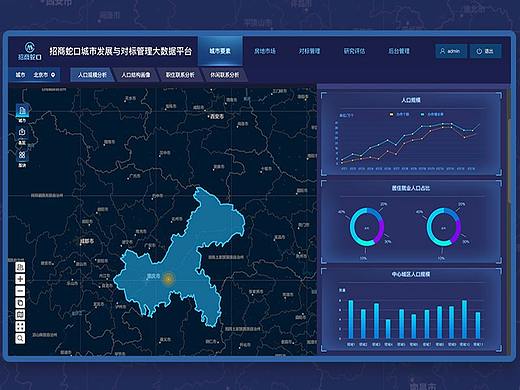520x390 pixels.
Task: Click the 居住就业人口占比 panel title
Action: click(411, 188)
